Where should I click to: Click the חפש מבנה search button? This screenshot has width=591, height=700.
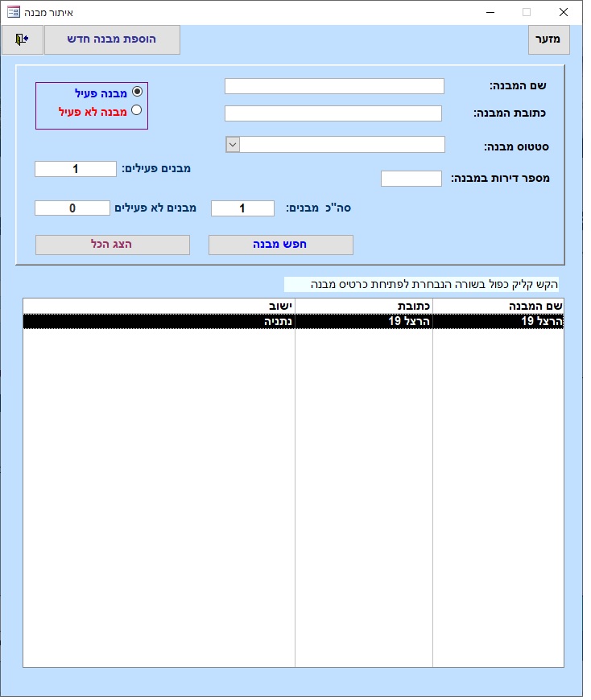tap(280, 245)
